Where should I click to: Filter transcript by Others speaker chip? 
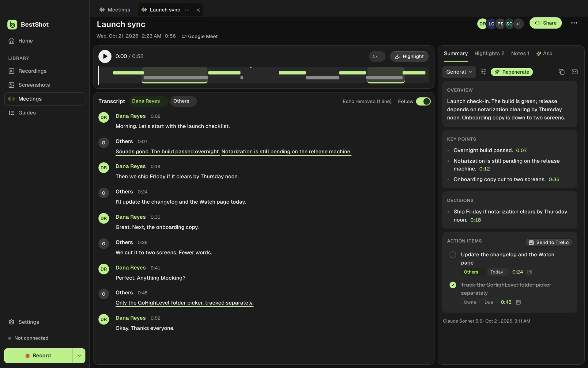tap(183, 101)
